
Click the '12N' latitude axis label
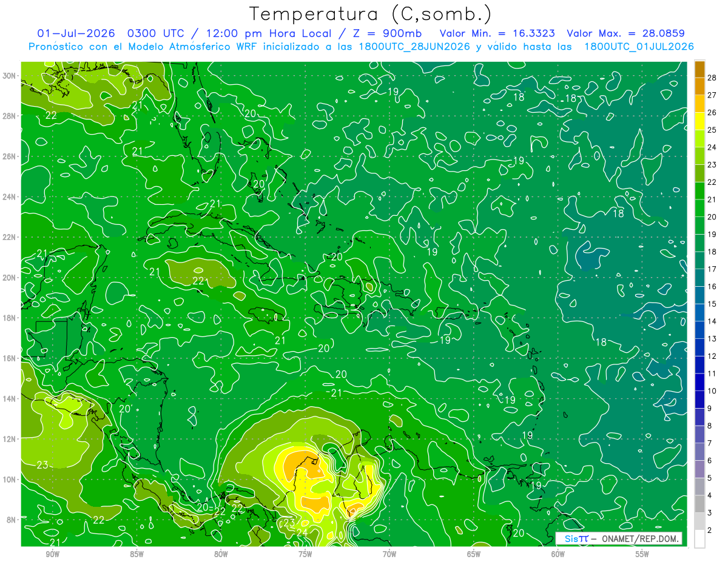(x=10, y=439)
